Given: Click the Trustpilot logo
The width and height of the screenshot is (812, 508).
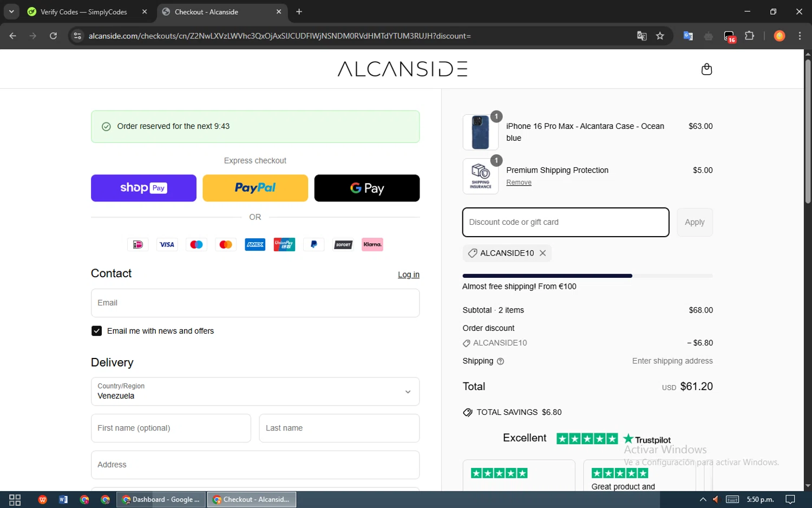Looking at the screenshot, I should [x=647, y=439].
